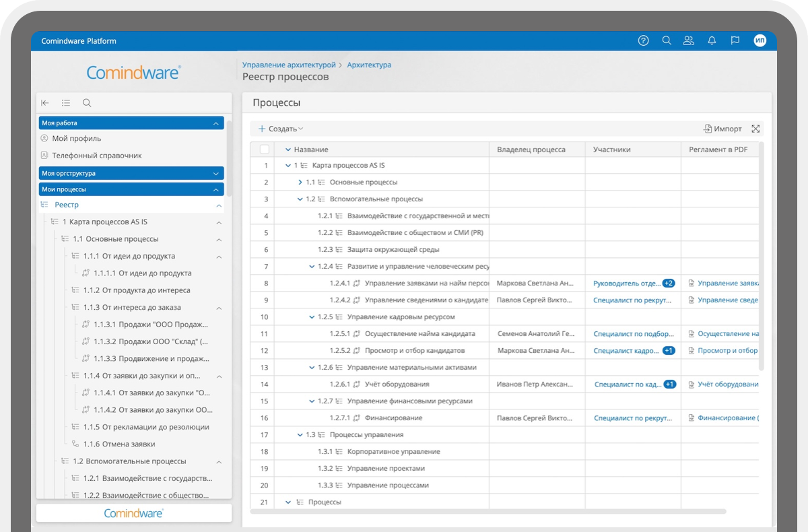Click the process icon of 1.1.3.1 Продажи in sidebar

coord(86,325)
